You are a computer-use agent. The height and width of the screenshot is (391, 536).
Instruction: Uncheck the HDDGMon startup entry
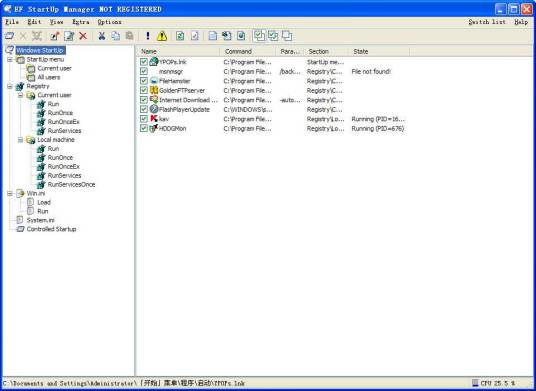[144, 129]
